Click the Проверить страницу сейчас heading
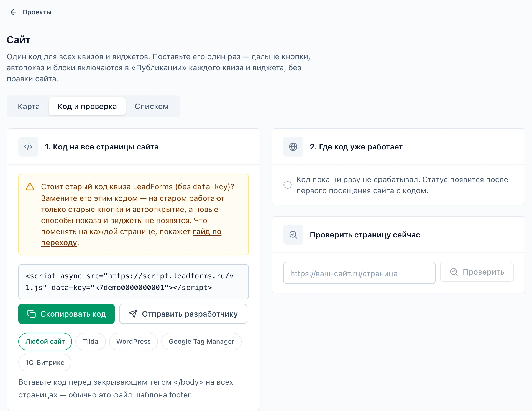532x411 pixels. [x=365, y=235]
